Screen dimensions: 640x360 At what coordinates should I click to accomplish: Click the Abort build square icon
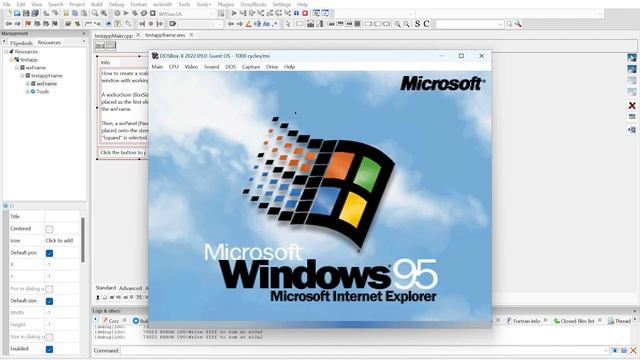pos(153,13)
